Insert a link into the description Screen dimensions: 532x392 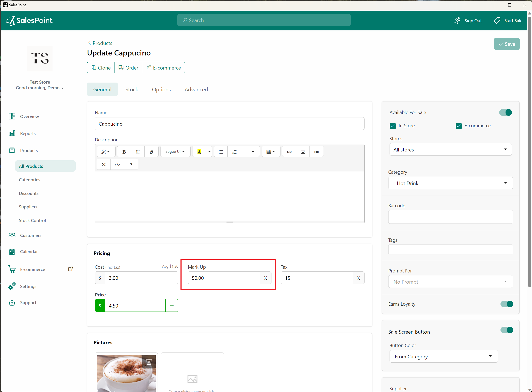(x=289, y=151)
